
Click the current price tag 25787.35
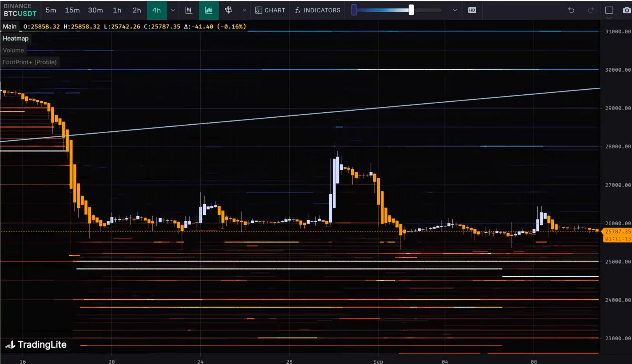(x=617, y=231)
